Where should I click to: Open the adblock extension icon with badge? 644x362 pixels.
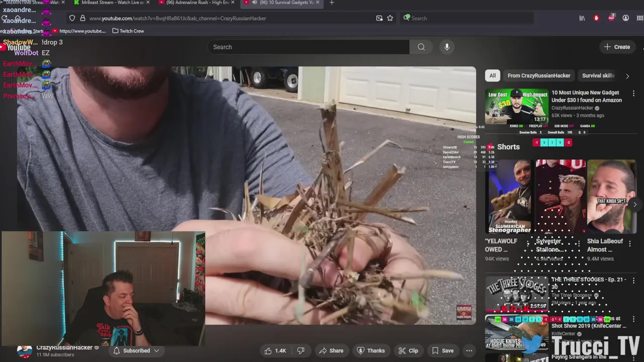point(611,18)
